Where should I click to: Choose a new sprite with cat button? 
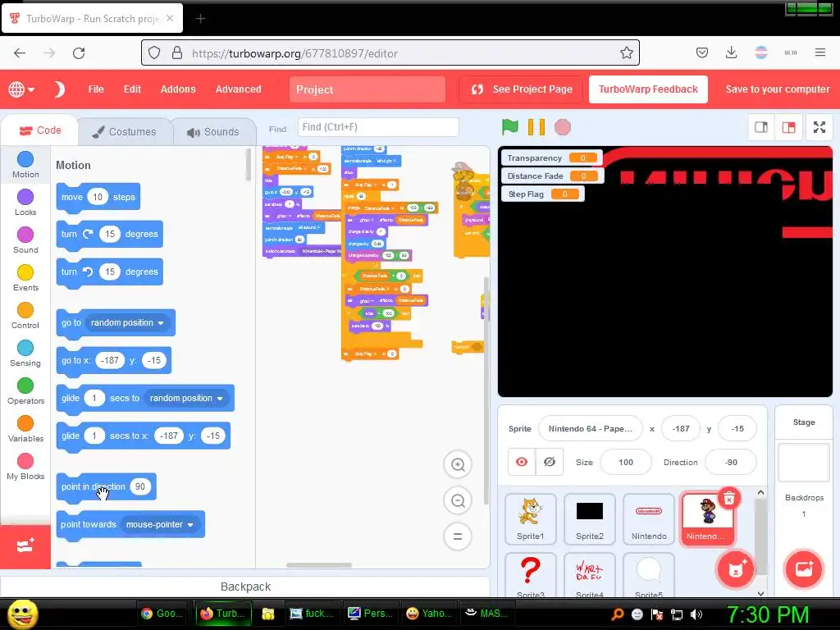735,569
